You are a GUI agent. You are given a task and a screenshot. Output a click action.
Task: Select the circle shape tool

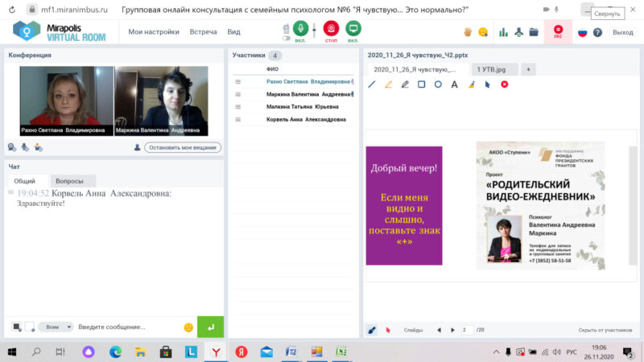(438, 84)
